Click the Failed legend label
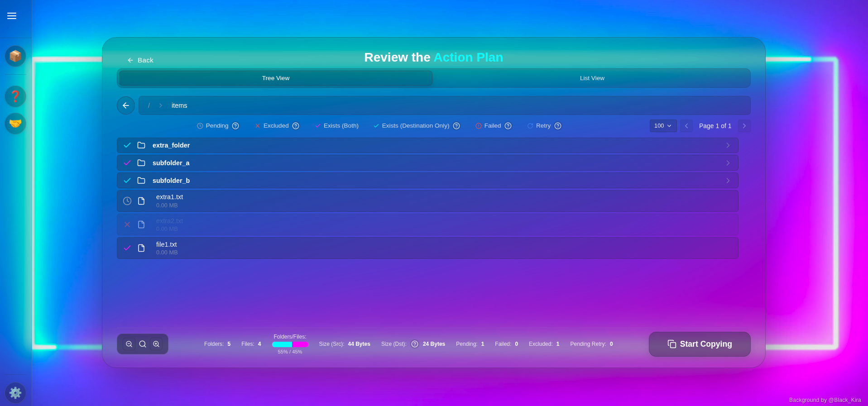 (x=493, y=126)
